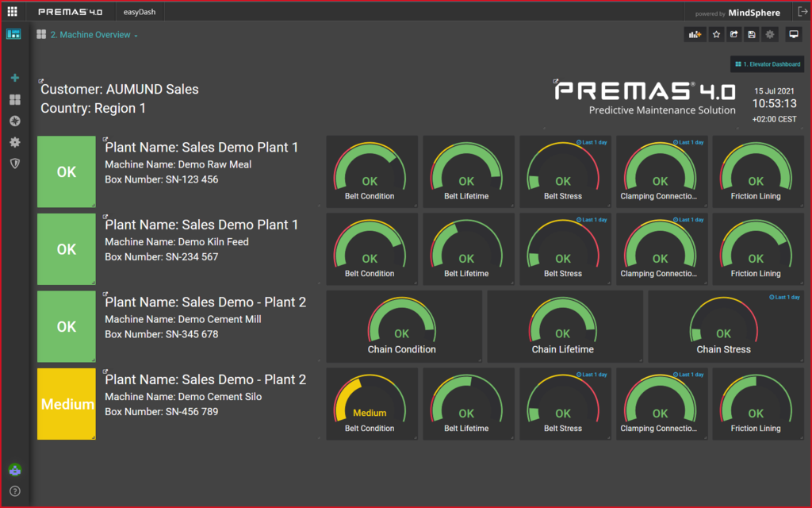Switch to the easyDash tab

[140, 12]
